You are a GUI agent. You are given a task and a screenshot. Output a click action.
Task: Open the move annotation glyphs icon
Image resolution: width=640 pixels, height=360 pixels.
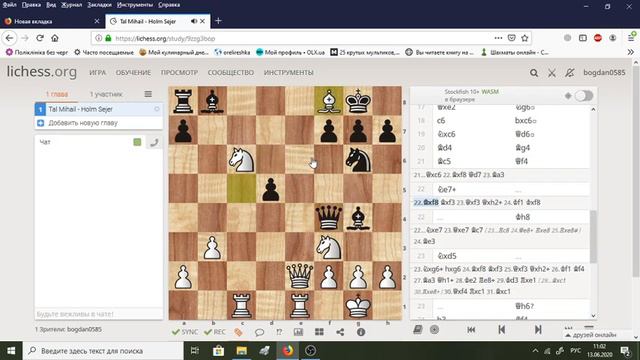pos(279,332)
